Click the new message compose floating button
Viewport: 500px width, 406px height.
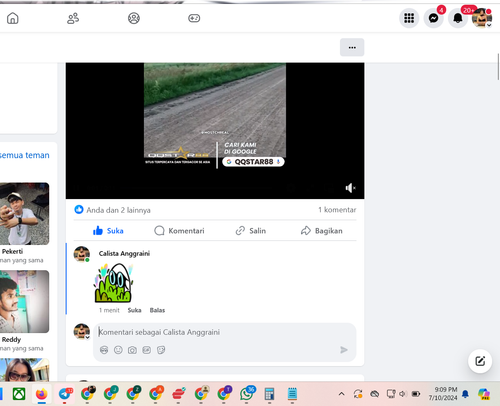pos(480,361)
